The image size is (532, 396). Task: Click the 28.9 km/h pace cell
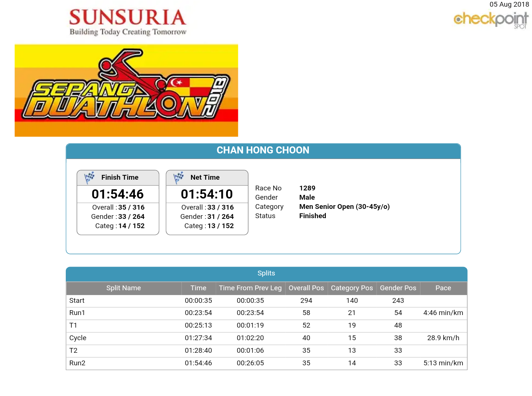pos(443,338)
